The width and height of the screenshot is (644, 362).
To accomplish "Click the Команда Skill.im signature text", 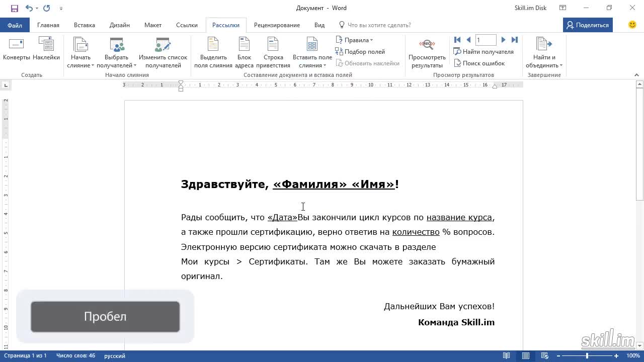I will tap(456, 323).
